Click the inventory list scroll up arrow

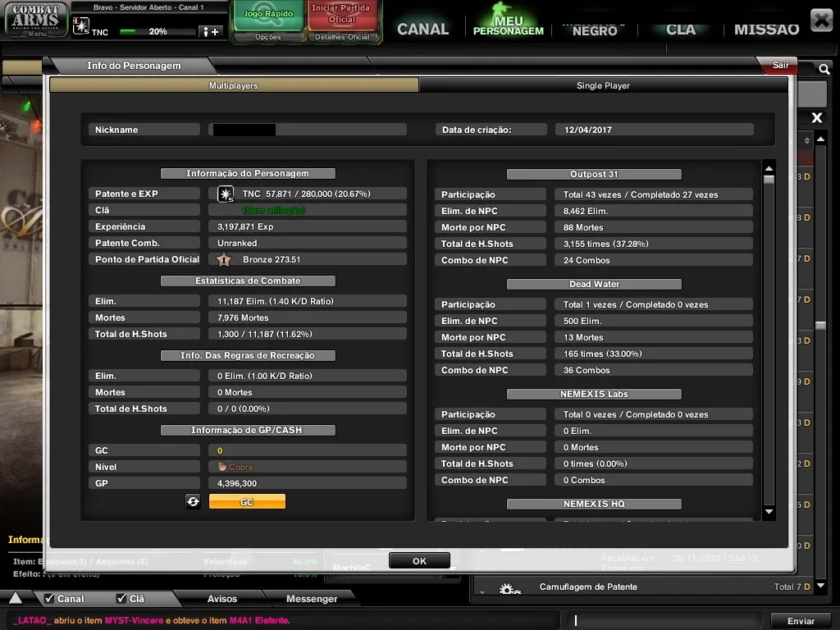pos(820,139)
